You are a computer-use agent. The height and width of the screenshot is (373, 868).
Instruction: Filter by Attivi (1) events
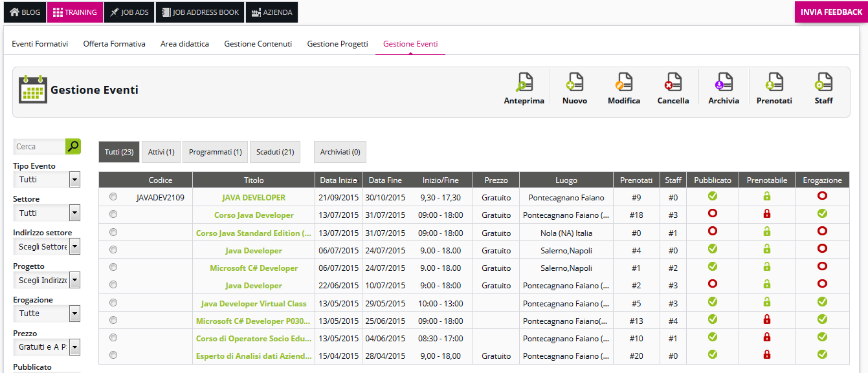(161, 152)
